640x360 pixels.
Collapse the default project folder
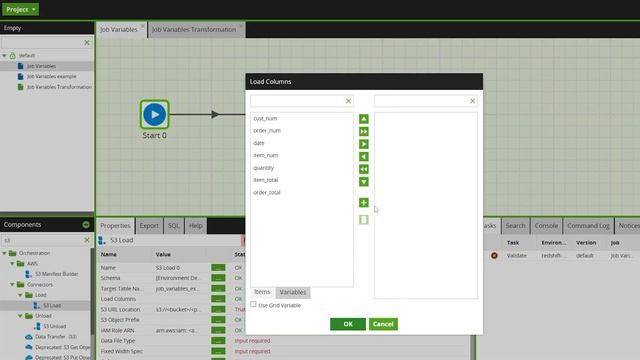tap(4, 56)
